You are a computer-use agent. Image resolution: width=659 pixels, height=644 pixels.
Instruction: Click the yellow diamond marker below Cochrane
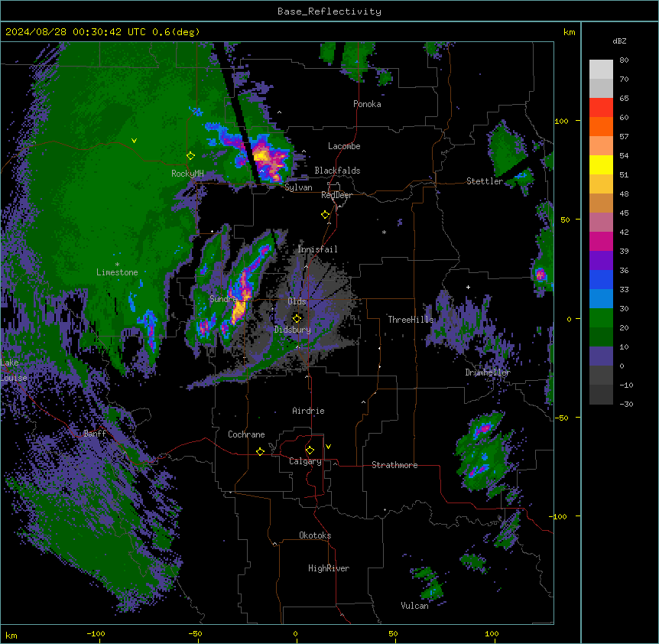(x=260, y=451)
